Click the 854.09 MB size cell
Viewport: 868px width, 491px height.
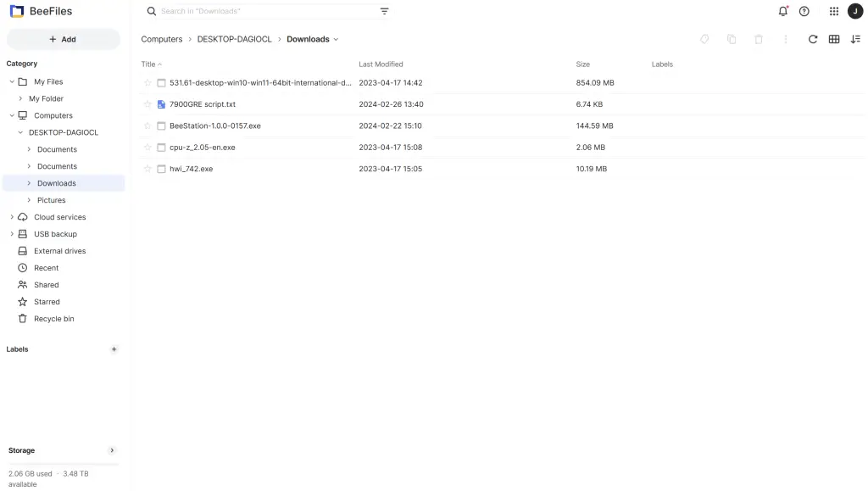[x=595, y=83]
